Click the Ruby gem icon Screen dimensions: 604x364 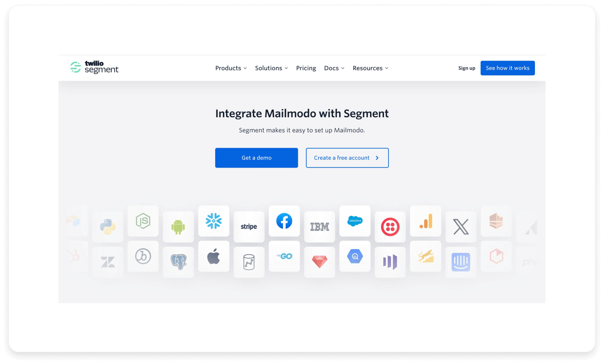pyautogui.click(x=319, y=262)
